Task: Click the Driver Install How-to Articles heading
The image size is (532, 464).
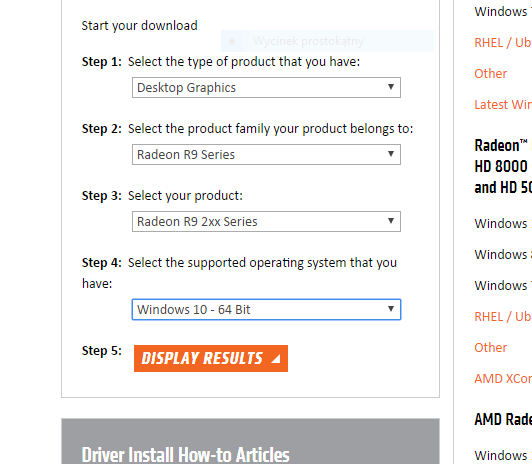Action: point(186,455)
